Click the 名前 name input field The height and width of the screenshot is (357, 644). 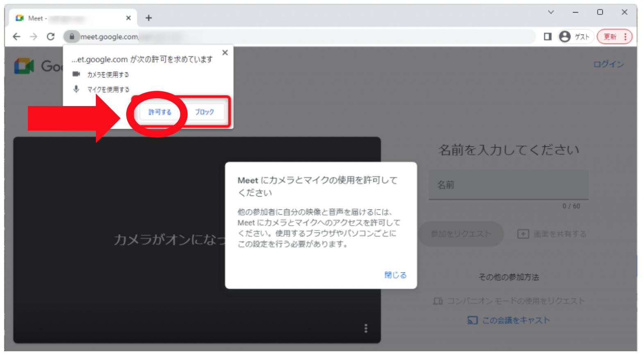(x=509, y=185)
